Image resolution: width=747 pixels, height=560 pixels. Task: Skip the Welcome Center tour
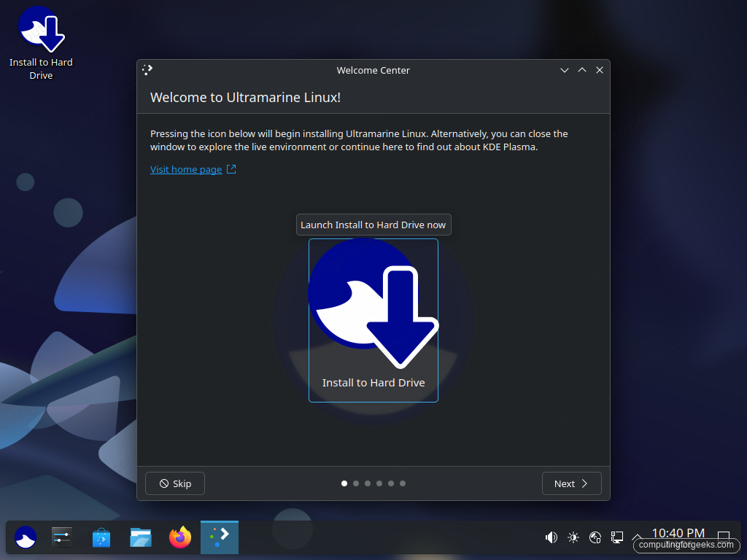coord(175,483)
